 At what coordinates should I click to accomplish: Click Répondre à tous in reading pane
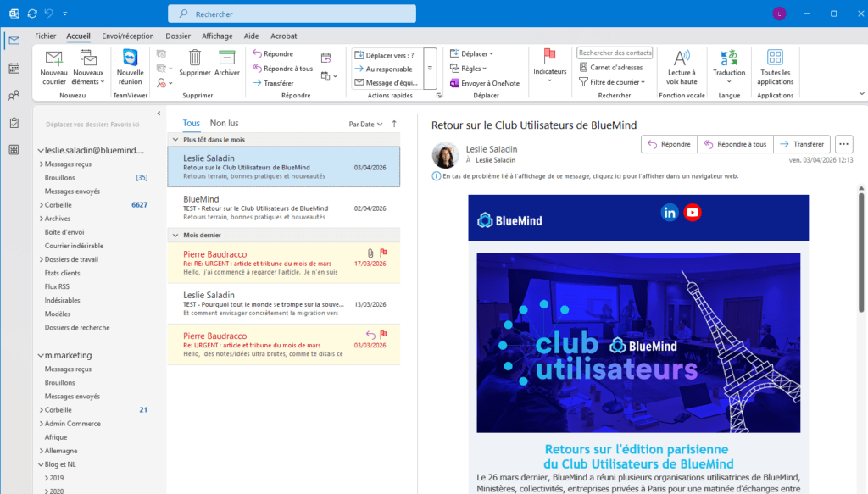[734, 144]
